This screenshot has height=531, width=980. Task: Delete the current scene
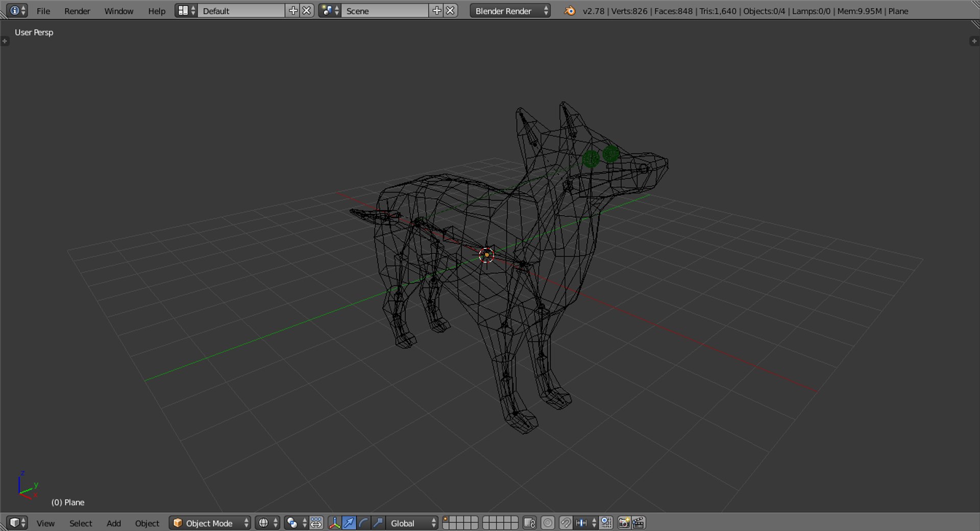click(x=450, y=11)
